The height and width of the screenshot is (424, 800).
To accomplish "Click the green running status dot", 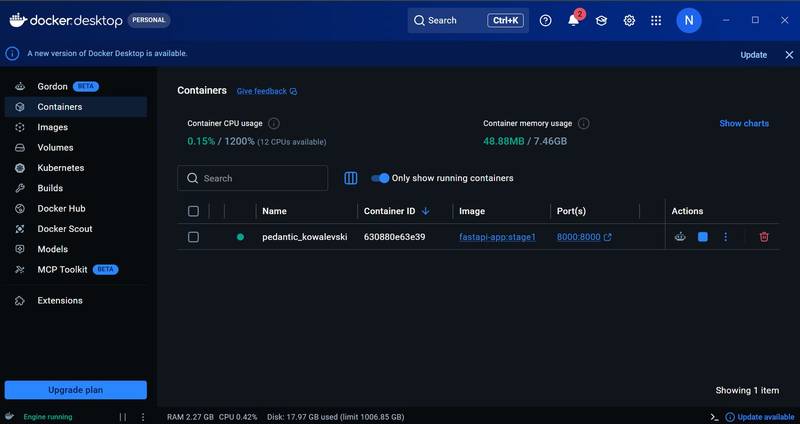I will coord(240,237).
